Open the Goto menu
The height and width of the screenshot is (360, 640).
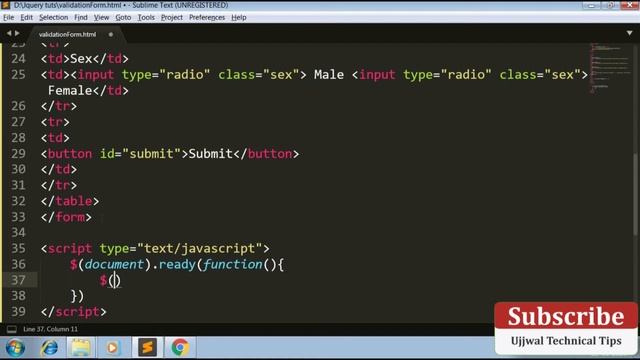pyautogui.click(x=123, y=18)
